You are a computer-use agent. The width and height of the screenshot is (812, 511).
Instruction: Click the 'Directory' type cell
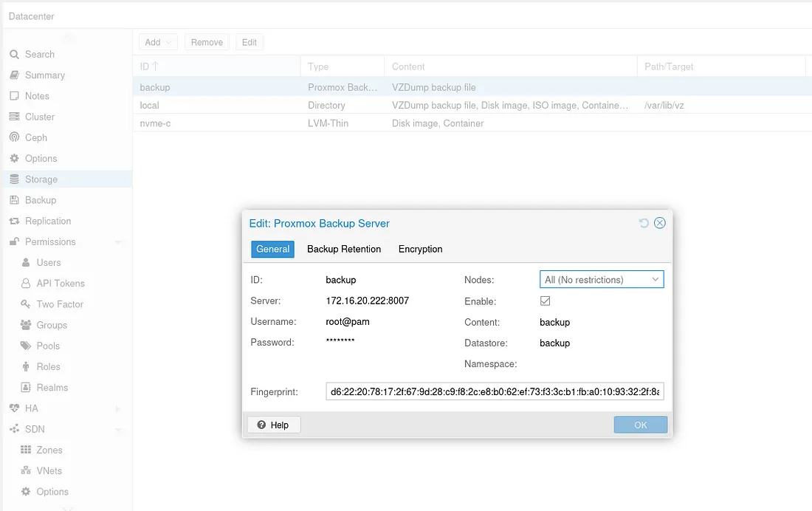point(326,105)
